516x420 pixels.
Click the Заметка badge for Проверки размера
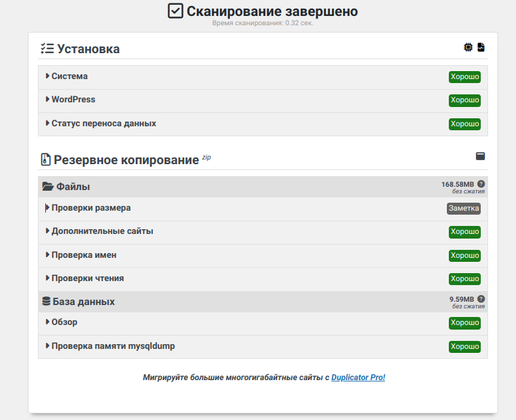coord(463,208)
